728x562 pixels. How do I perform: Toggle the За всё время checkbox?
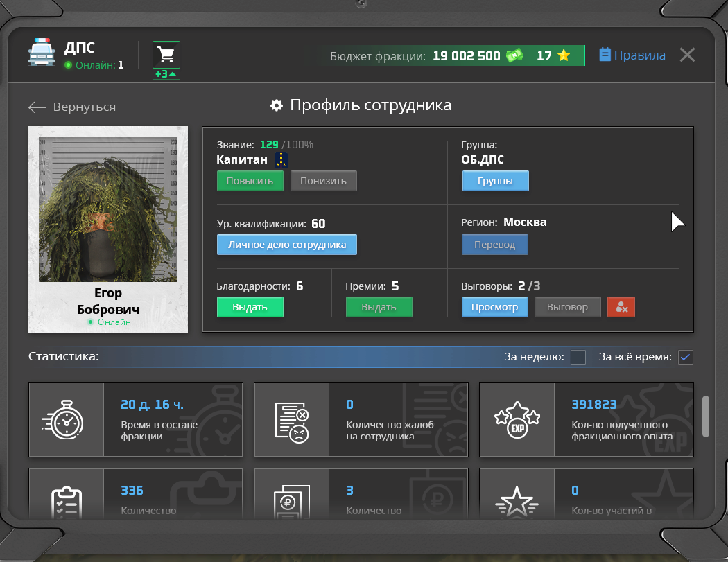click(686, 358)
